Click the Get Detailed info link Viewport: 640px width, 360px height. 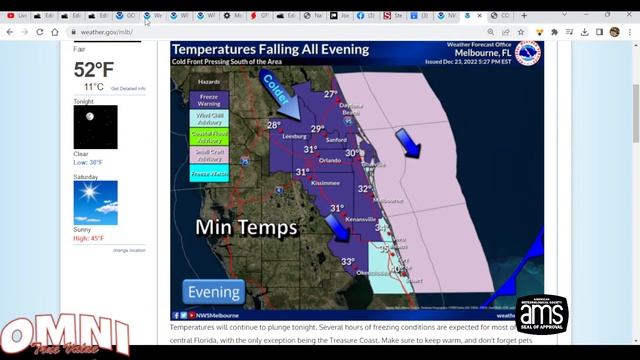tap(128, 89)
